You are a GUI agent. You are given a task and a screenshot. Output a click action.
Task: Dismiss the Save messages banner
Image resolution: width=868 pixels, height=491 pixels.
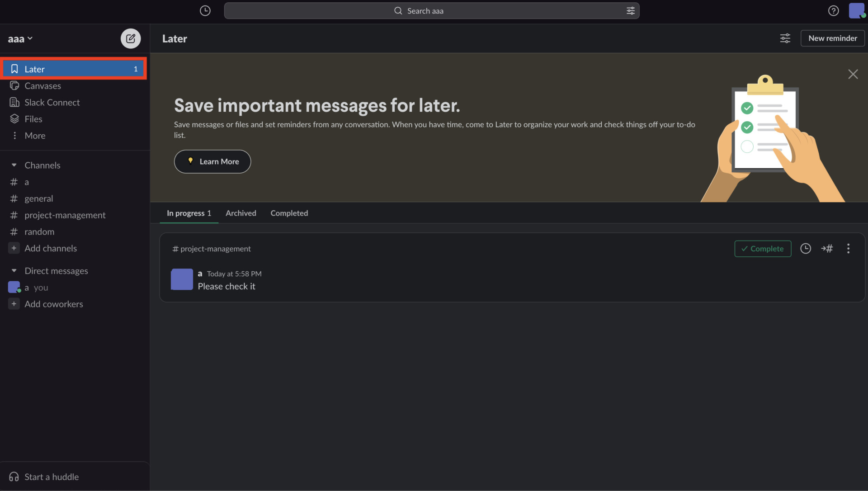click(853, 74)
